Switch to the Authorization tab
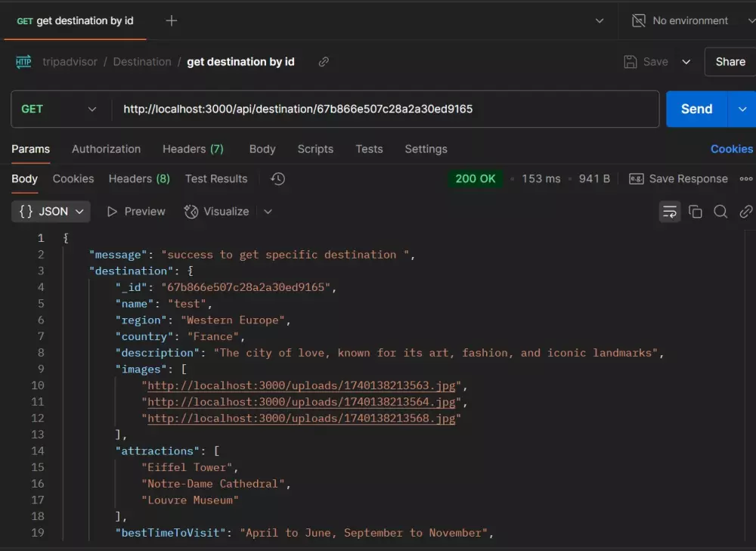The width and height of the screenshot is (756, 551). click(106, 149)
